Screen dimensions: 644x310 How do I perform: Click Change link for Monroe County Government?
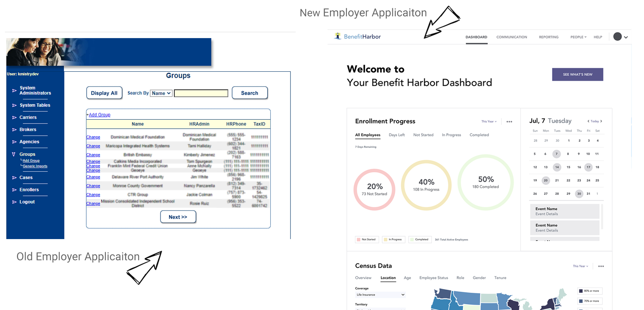point(93,186)
